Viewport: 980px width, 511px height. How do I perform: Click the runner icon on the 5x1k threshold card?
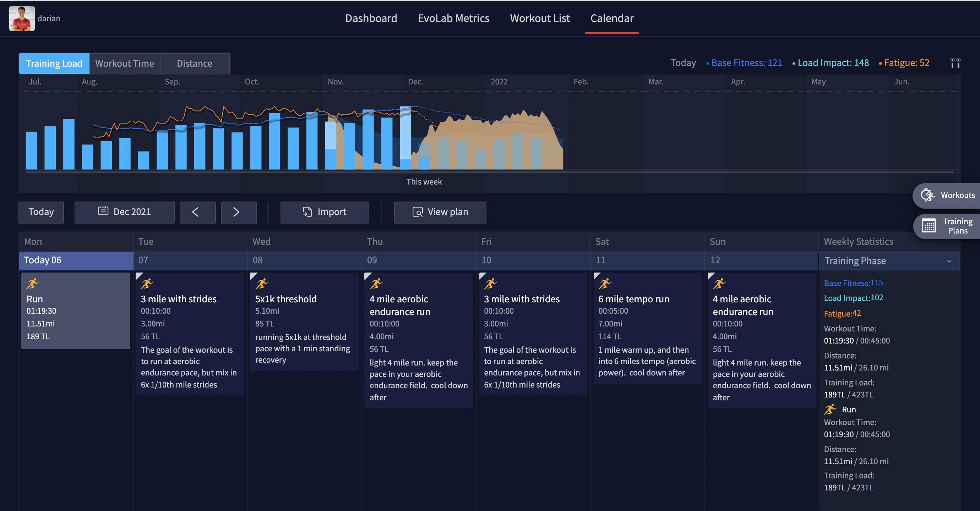(x=262, y=284)
